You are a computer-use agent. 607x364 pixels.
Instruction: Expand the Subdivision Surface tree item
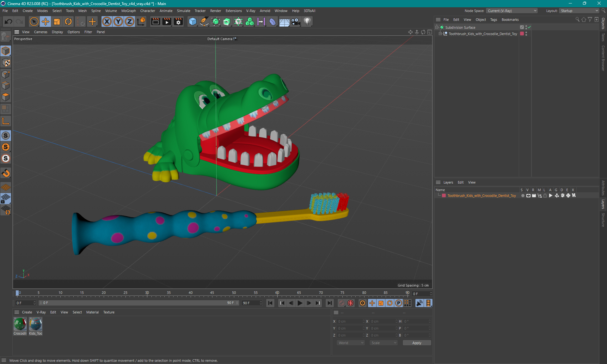point(437,27)
